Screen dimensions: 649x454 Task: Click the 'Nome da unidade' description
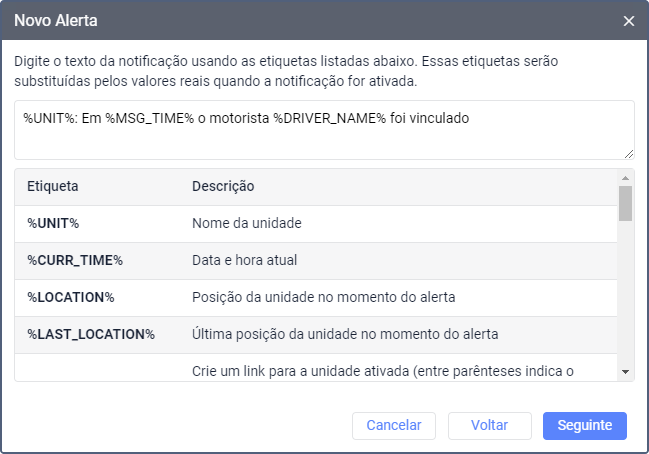pyautogui.click(x=247, y=223)
